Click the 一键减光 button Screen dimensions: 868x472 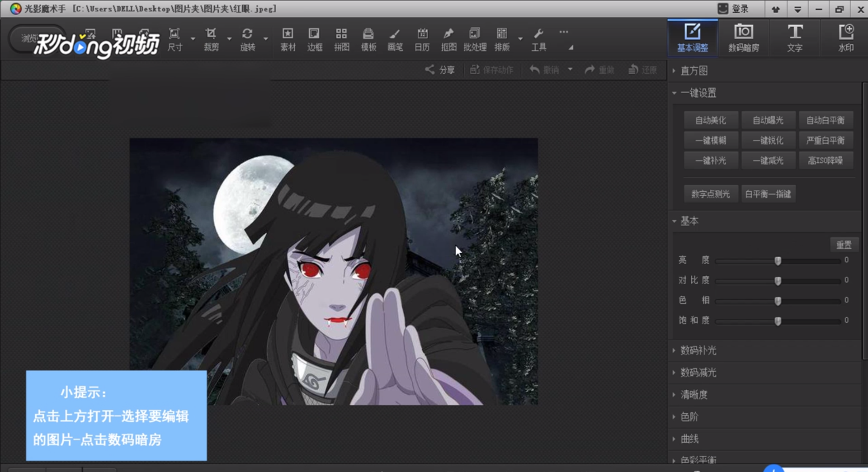point(768,160)
